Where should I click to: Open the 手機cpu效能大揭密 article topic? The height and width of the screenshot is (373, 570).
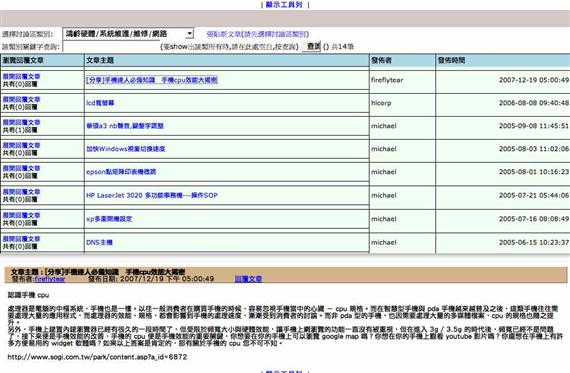pyautogui.click(x=152, y=80)
